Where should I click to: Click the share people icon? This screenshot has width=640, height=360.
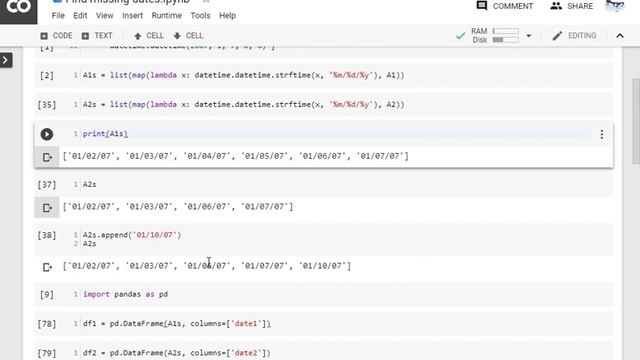click(x=556, y=6)
